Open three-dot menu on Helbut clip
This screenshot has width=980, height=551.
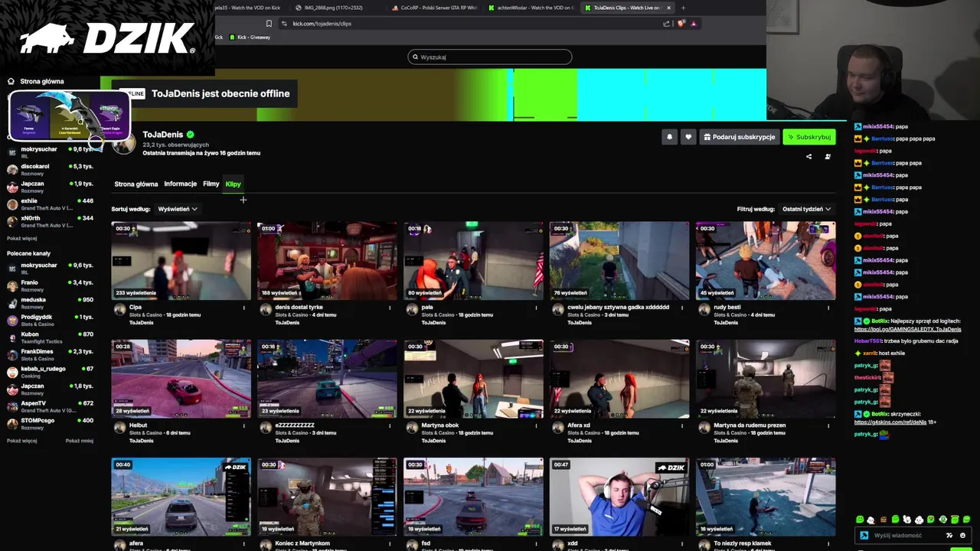[244, 425]
